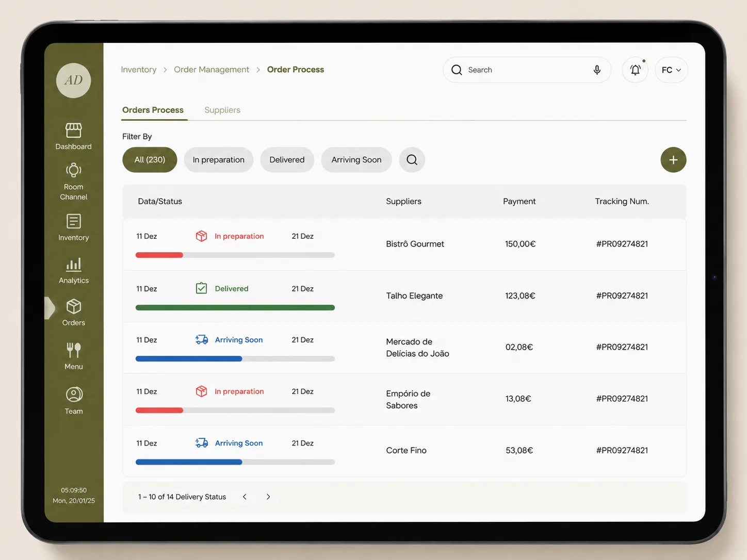The width and height of the screenshot is (747, 560).
Task: Click the 13,08€ payment amount
Action: (x=518, y=399)
